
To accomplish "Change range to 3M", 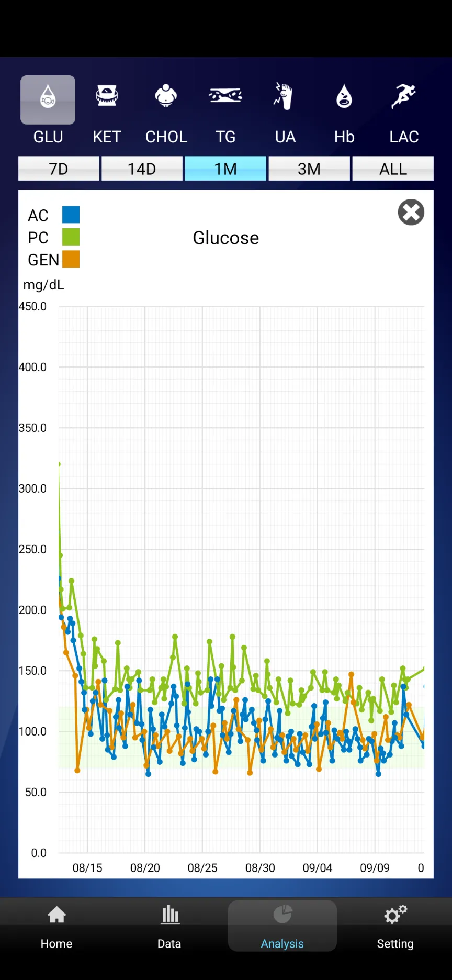I will click(x=309, y=169).
